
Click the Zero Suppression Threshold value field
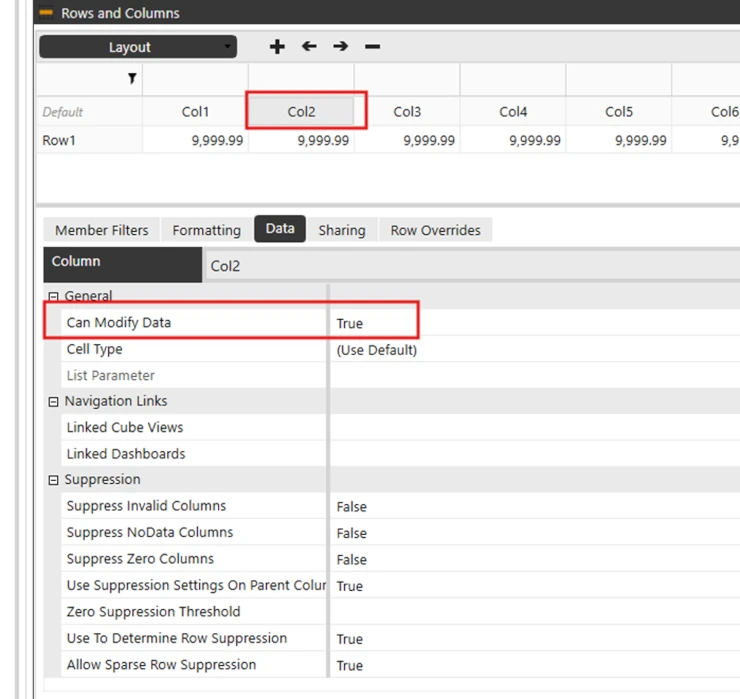coord(535,612)
